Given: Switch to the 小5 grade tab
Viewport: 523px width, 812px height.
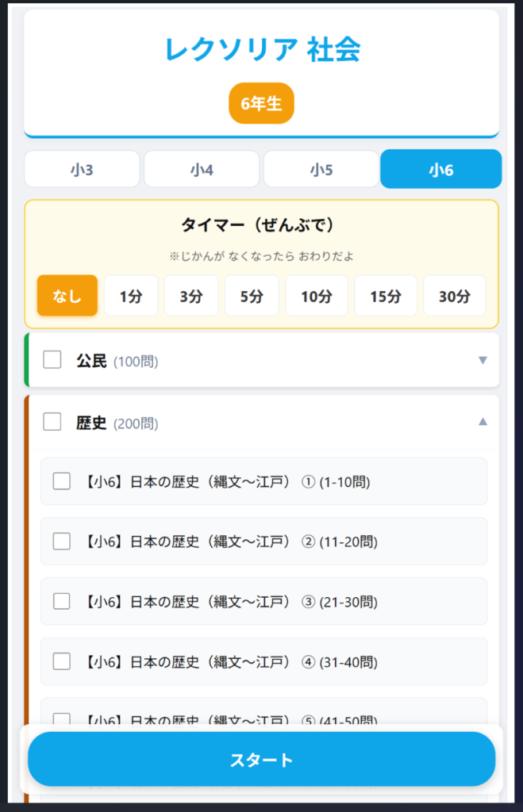Looking at the screenshot, I should pos(321,169).
